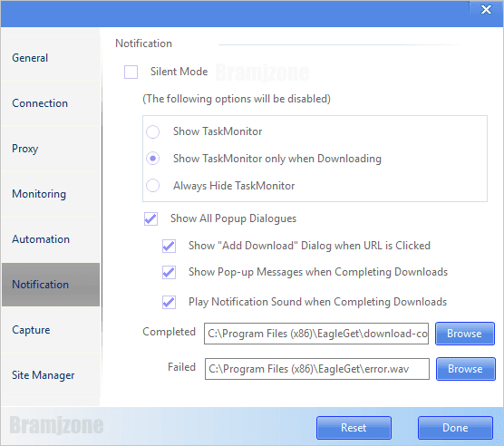Toggle Play Notification Sound checkbox
504x446 pixels.
[169, 302]
